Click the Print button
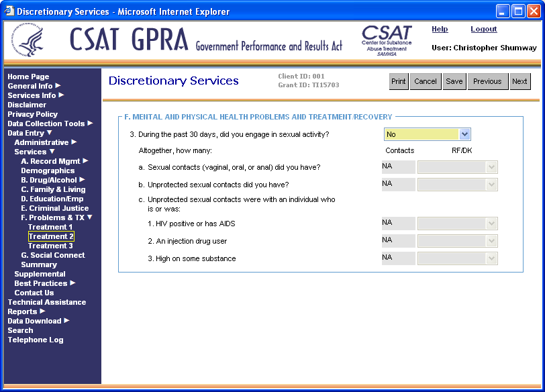The width and height of the screenshot is (545, 392). click(399, 81)
